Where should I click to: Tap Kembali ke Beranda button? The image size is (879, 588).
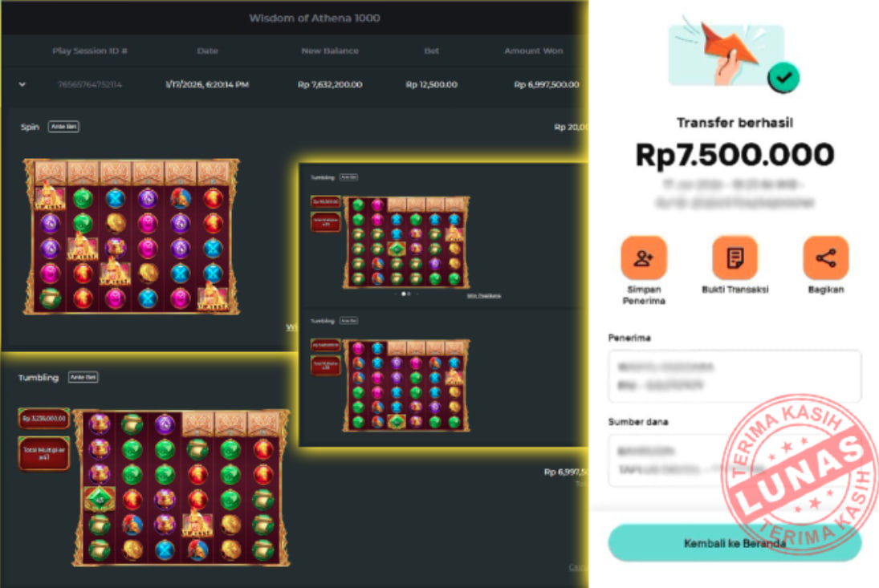[x=735, y=542]
